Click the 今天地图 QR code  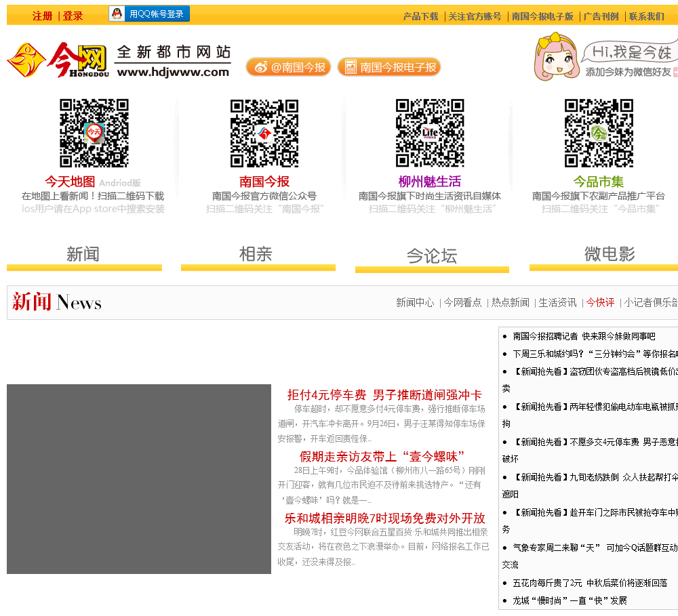point(94,133)
